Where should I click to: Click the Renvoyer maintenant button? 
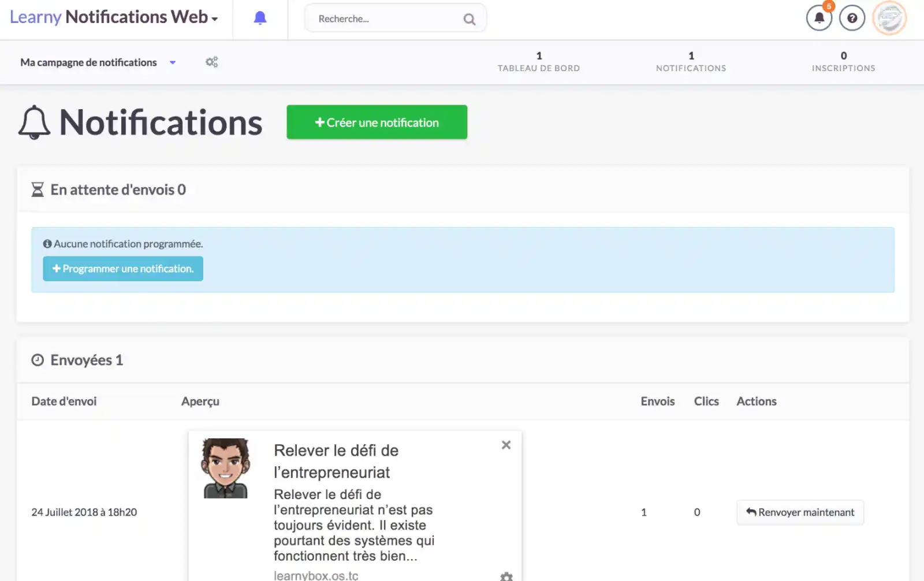(800, 512)
